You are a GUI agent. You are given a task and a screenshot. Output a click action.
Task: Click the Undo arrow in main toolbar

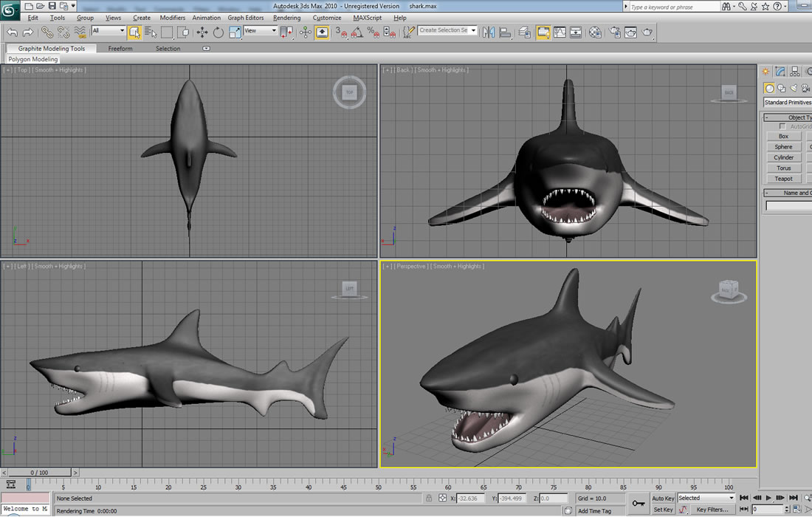[x=12, y=32]
